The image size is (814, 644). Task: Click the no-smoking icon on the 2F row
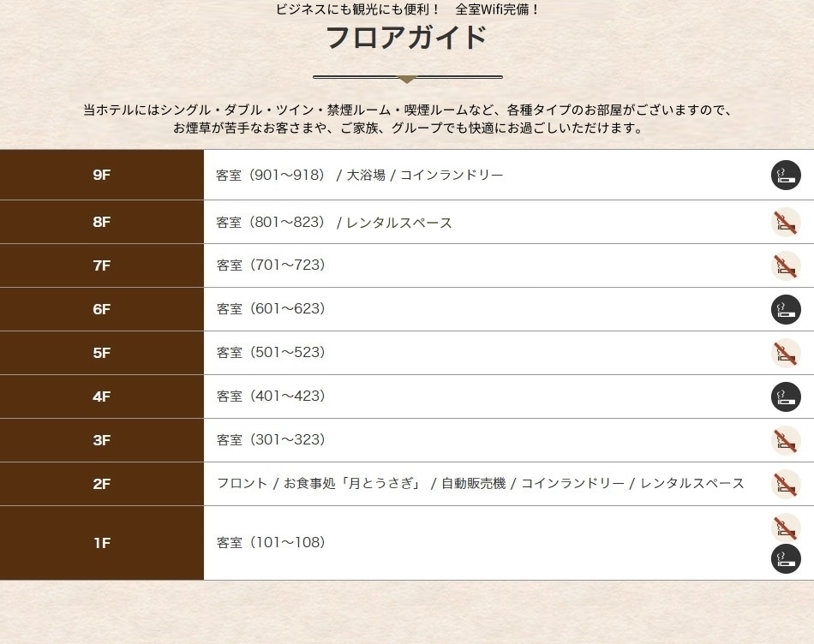(786, 484)
